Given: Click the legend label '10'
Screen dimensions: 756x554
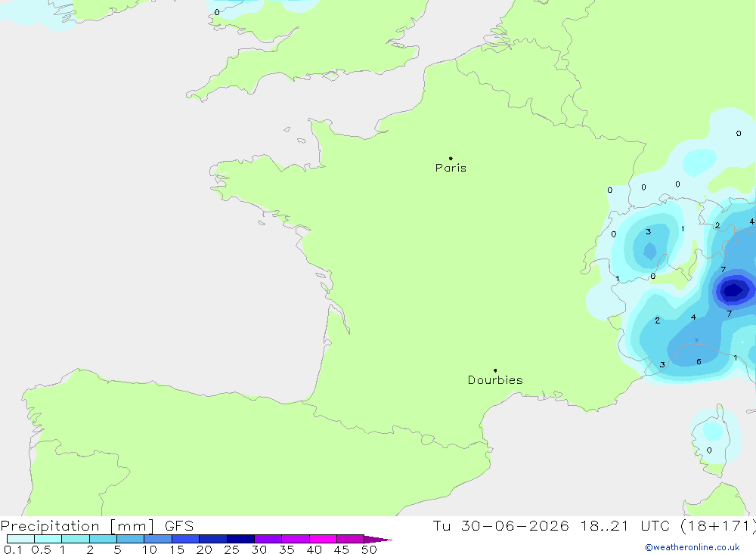Looking at the screenshot, I should (150, 549).
